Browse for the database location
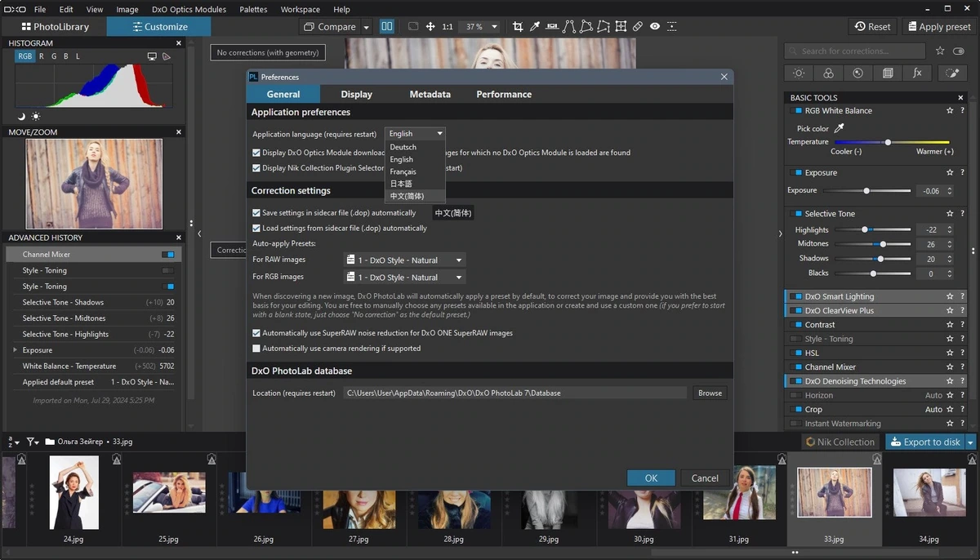This screenshot has height=560, width=980. [x=710, y=393]
